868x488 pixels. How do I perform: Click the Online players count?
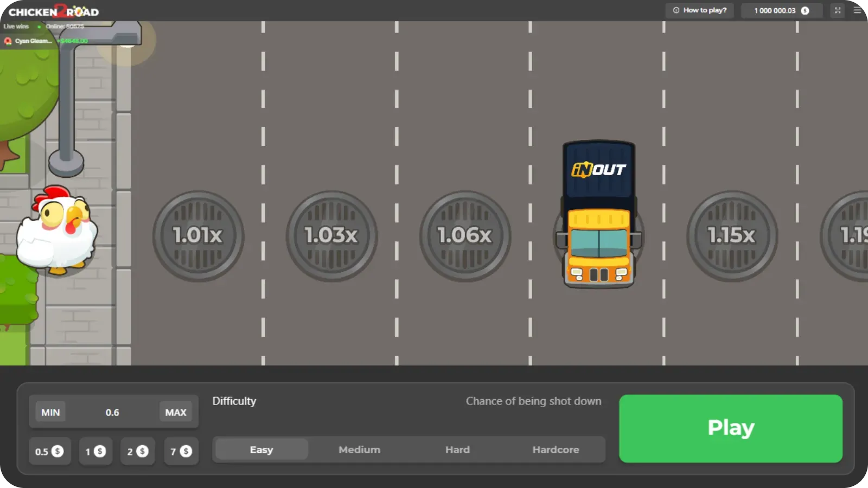pos(65,27)
